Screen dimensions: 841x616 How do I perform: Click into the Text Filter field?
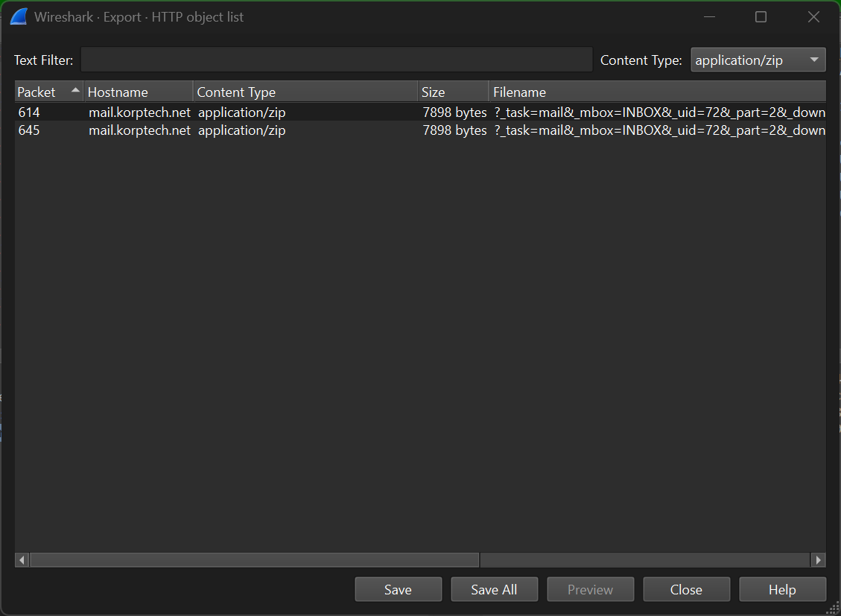pyautogui.click(x=336, y=60)
